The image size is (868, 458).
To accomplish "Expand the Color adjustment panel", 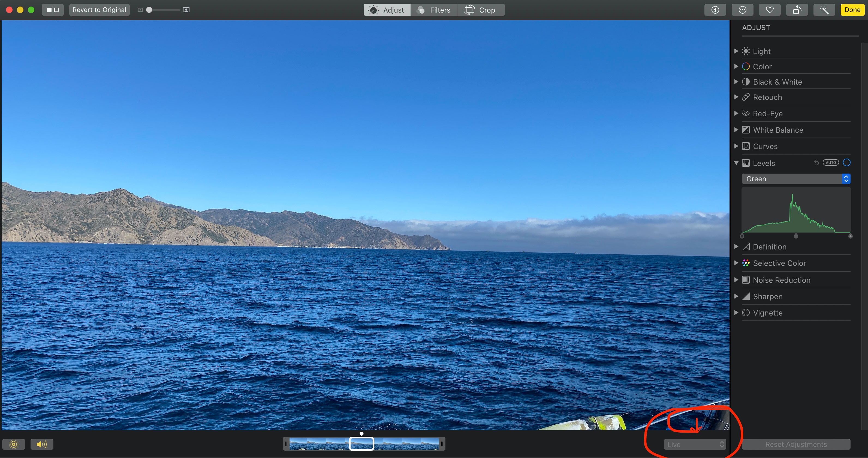I will 737,67.
